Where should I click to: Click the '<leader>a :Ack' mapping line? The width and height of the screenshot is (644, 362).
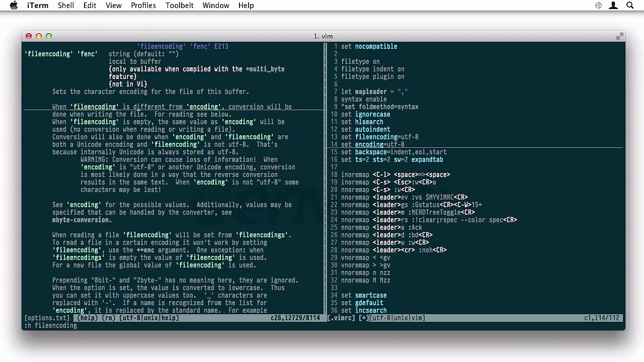click(x=381, y=228)
